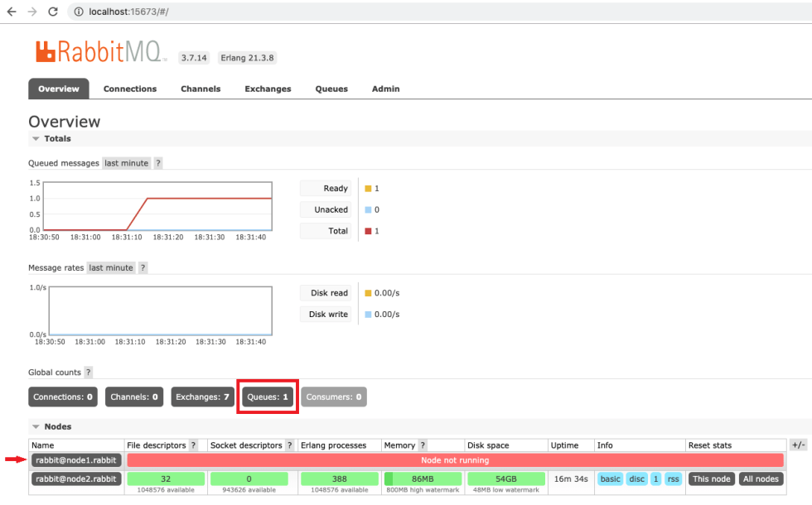Image resolution: width=812 pixels, height=505 pixels.
Task: Open the Queues tab
Action: (331, 89)
